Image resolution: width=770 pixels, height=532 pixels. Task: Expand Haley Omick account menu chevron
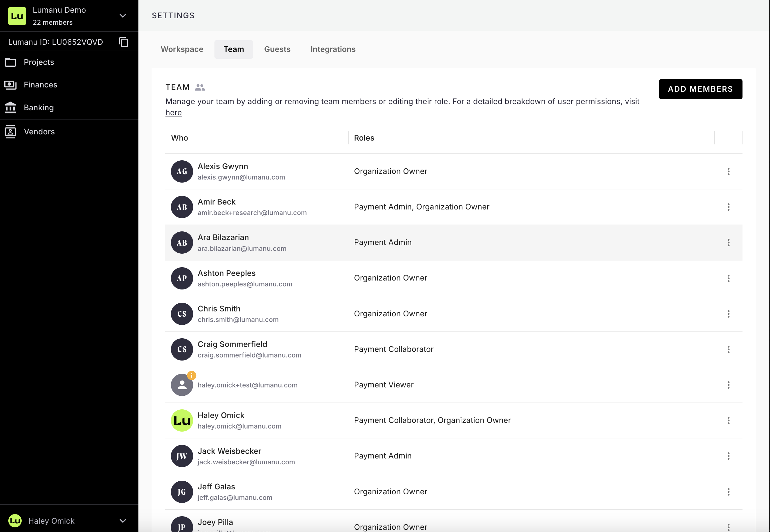123,521
